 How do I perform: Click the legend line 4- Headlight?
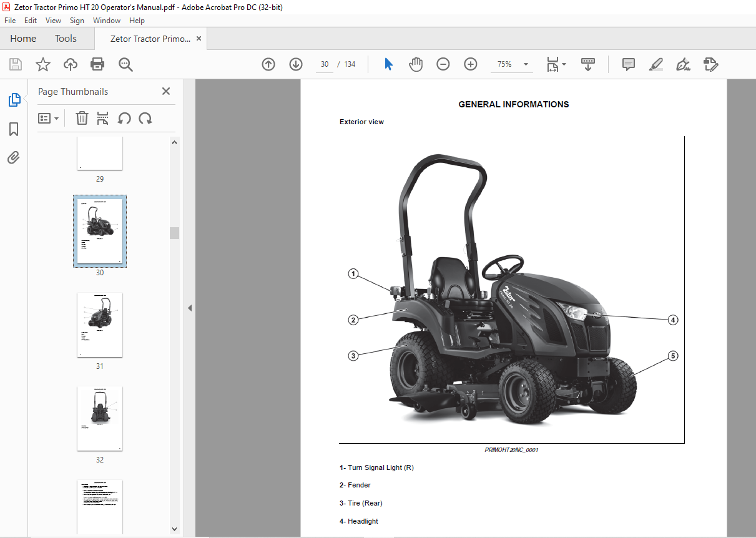(x=359, y=521)
